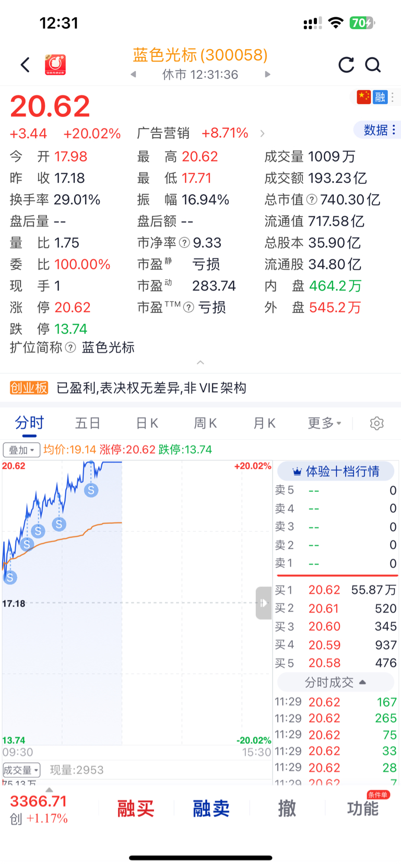The height and width of the screenshot is (868, 401).
Task: Tap the stock title 蓝色光标(300058)
Action: click(x=200, y=55)
